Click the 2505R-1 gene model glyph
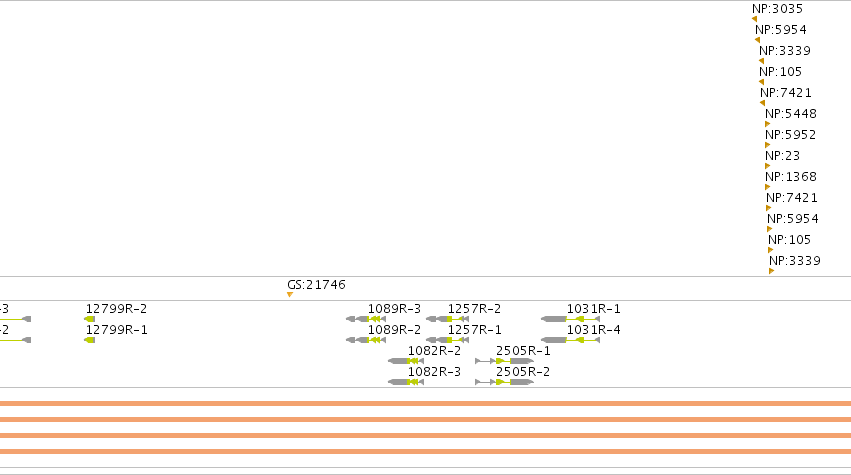This screenshot has width=851, height=475. (504, 361)
